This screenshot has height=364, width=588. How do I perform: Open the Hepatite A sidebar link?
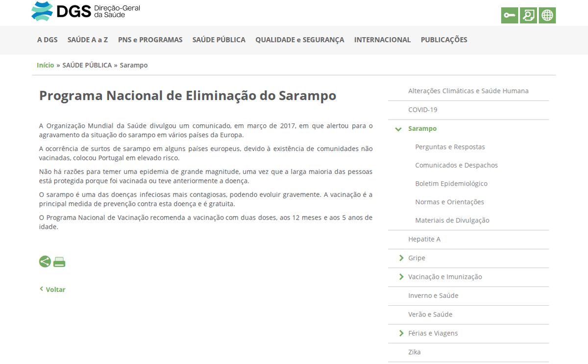click(x=424, y=239)
